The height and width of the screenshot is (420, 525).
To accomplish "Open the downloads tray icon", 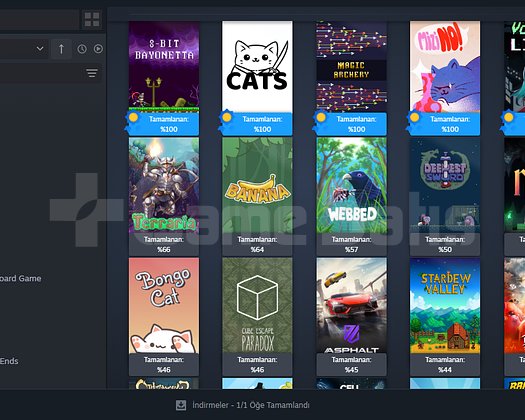I will coord(181,405).
